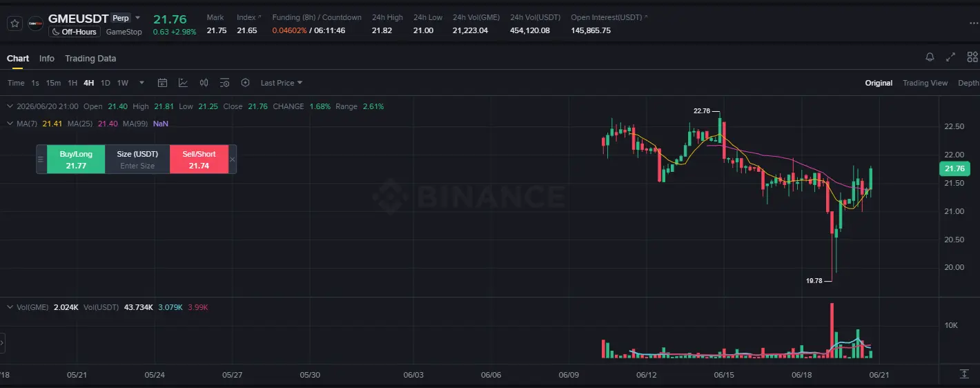Screen dimensions: 980x388
Task: Collapse the OHLC data row chevron
Action: pyautogui.click(x=10, y=106)
